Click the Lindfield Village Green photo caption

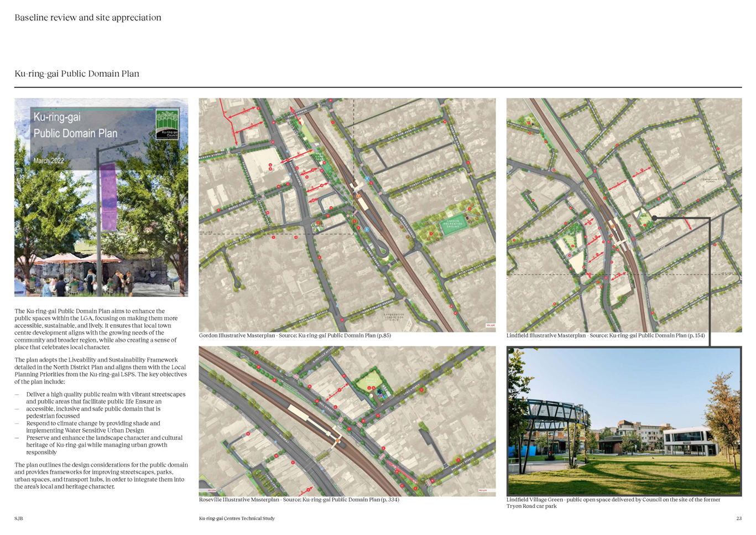pos(613,502)
